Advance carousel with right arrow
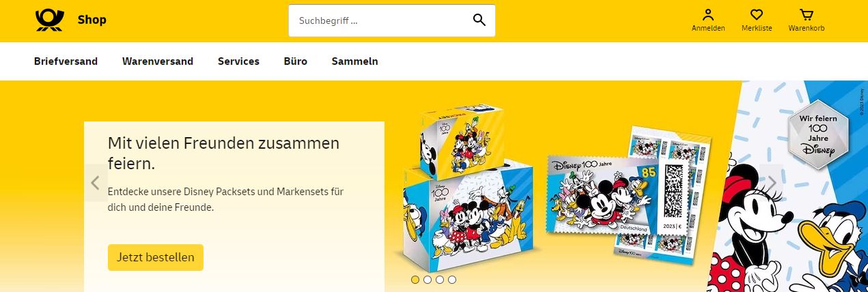The image size is (868, 292). [x=772, y=183]
